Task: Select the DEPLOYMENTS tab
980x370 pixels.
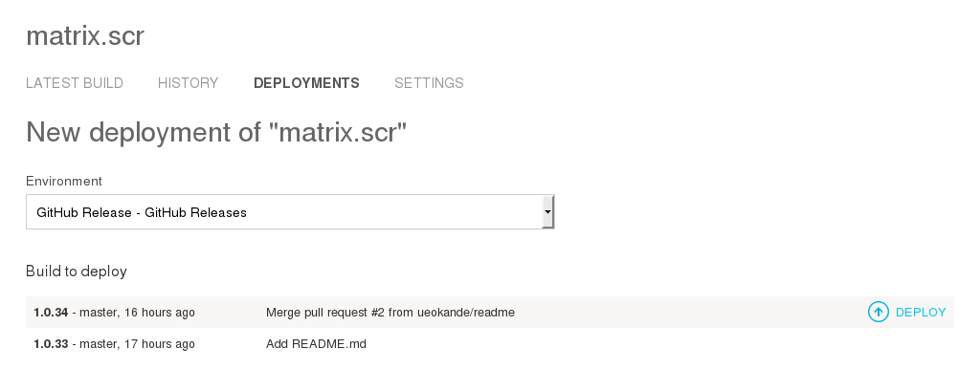Action: tap(306, 83)
